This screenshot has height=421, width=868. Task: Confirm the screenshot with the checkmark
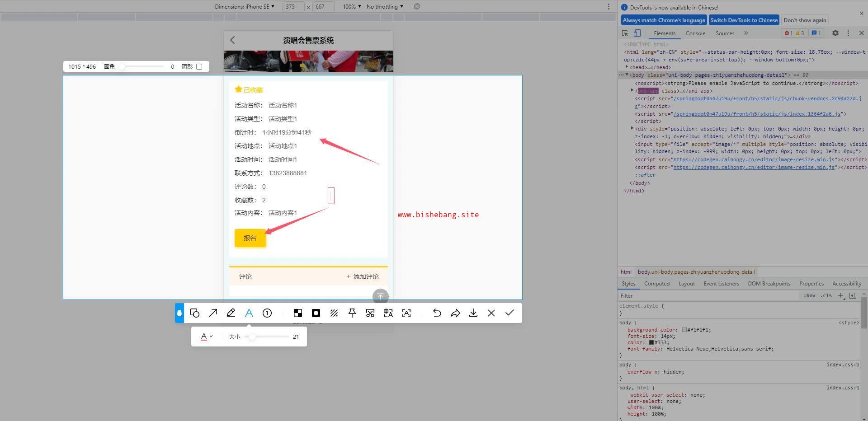[x=509, y=313]
